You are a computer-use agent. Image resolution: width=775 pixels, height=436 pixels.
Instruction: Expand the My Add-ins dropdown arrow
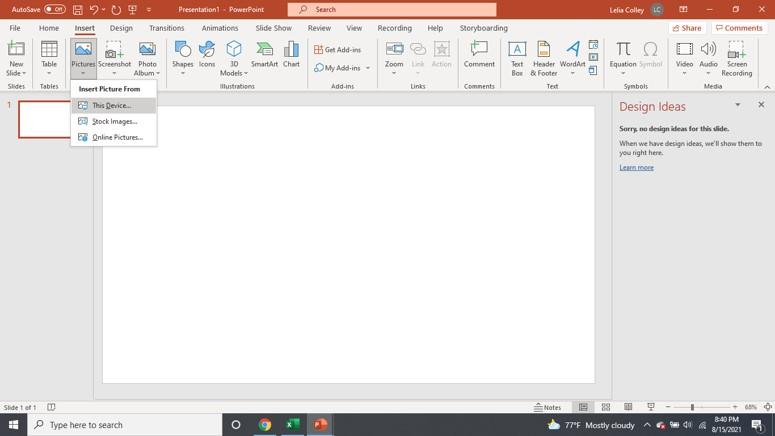click(368, 68)
